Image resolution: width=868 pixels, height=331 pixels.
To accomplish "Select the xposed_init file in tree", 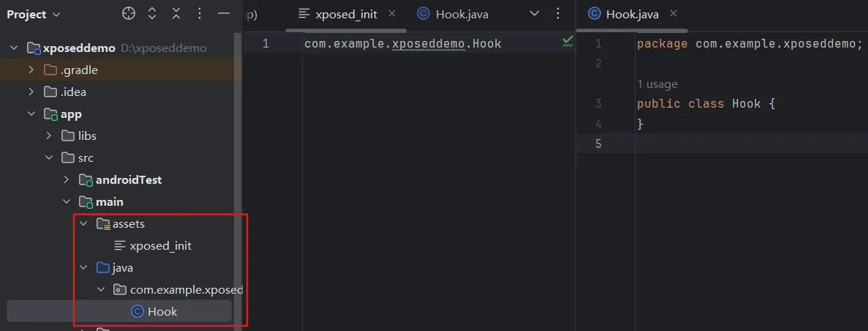I will [x=160, y=246].
